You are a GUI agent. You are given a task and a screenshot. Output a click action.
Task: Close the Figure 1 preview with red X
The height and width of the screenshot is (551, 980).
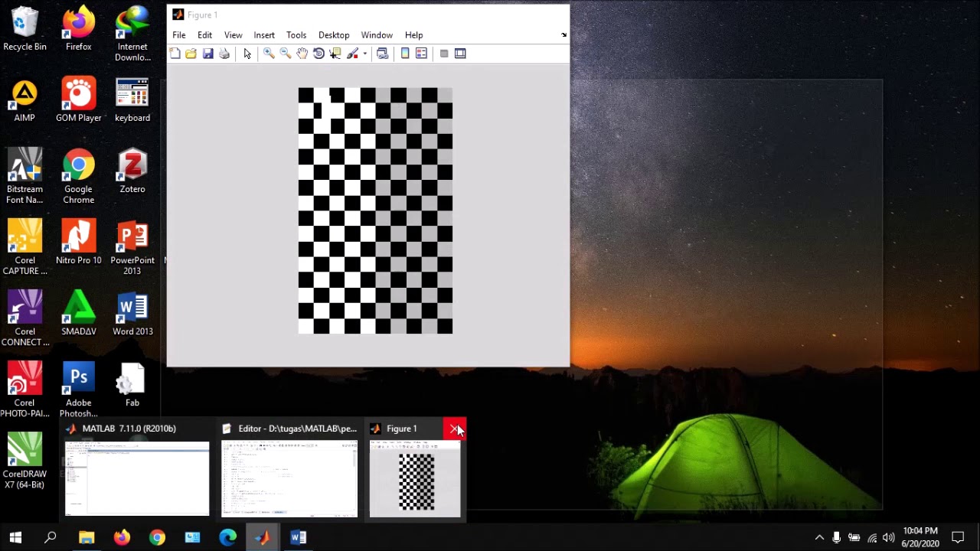[x=455, y=429]
